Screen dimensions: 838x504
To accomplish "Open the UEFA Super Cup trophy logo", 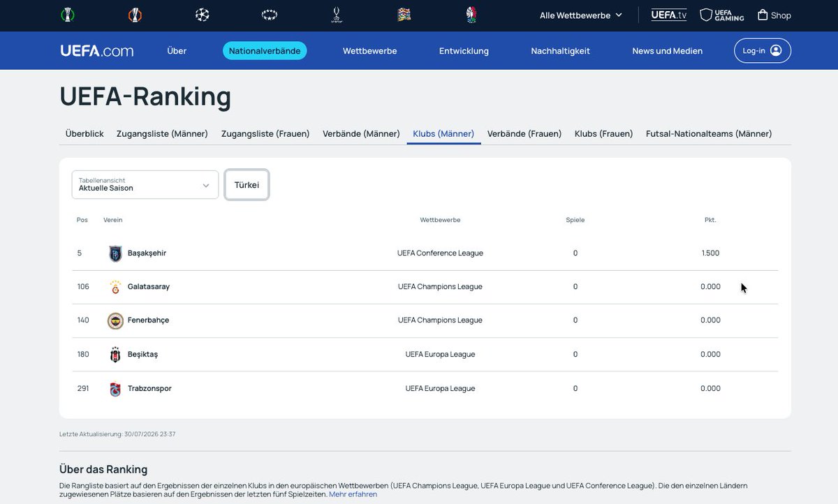I will coord(337,15).
